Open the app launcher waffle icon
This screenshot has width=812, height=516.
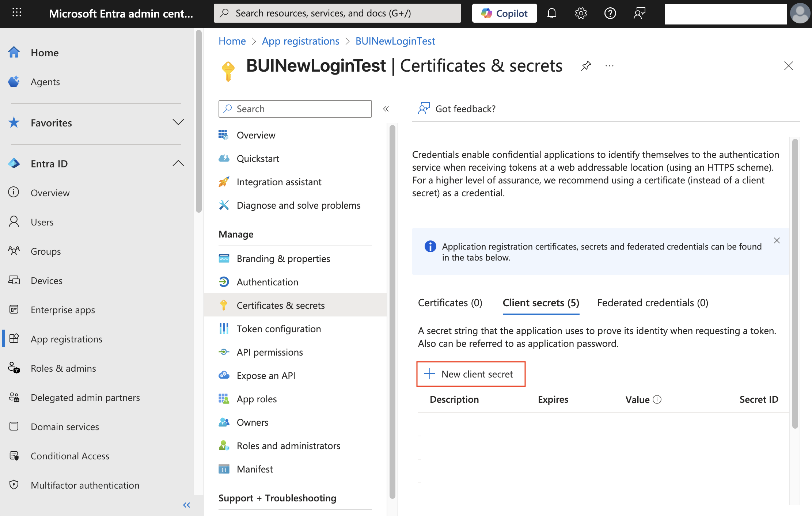[16, 13]
